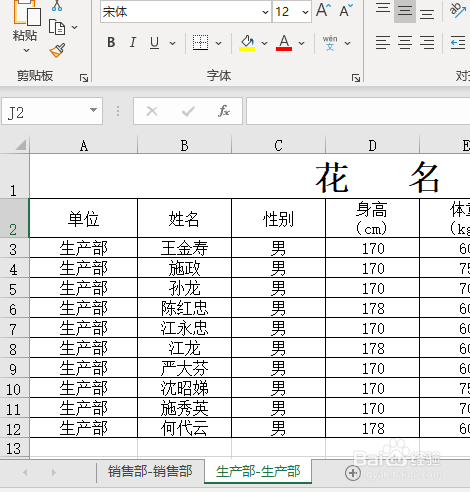Image resolution: width=470 pixels, height=492 pixels.
Task: Click the Paste clipboard icon
Action: [x=26, y=13]
